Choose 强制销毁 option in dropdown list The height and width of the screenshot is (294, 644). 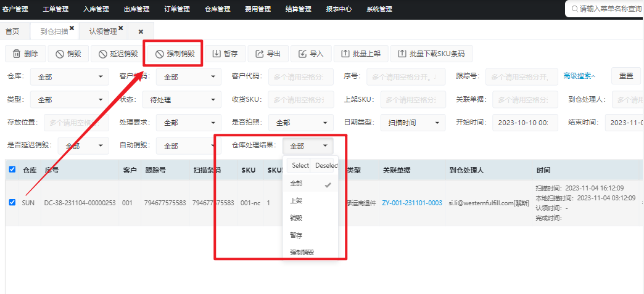click(x=310, y=252)
